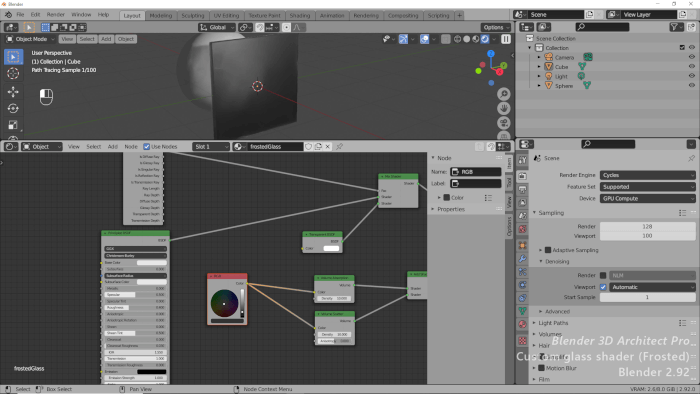The height and width of the screenshot is (394, 700).
Task: Open the Physics properties tab icon
Action: (x=522, y=285)
